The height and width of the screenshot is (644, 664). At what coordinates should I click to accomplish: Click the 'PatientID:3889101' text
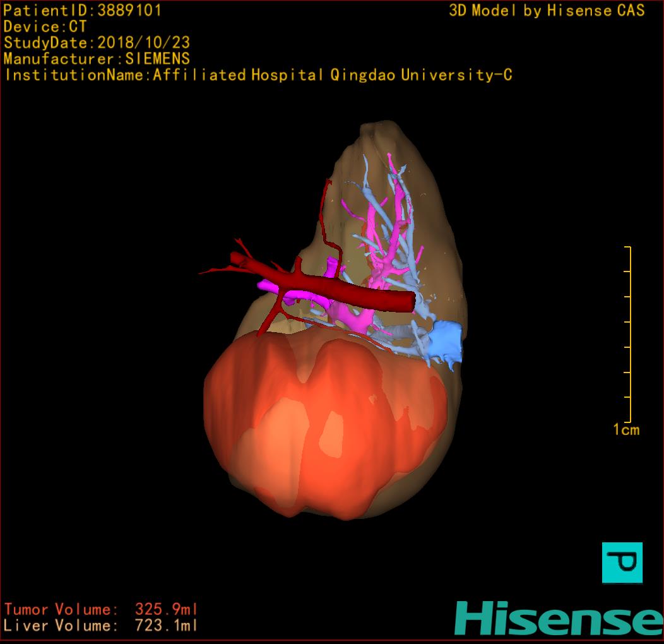click(83, 11)
